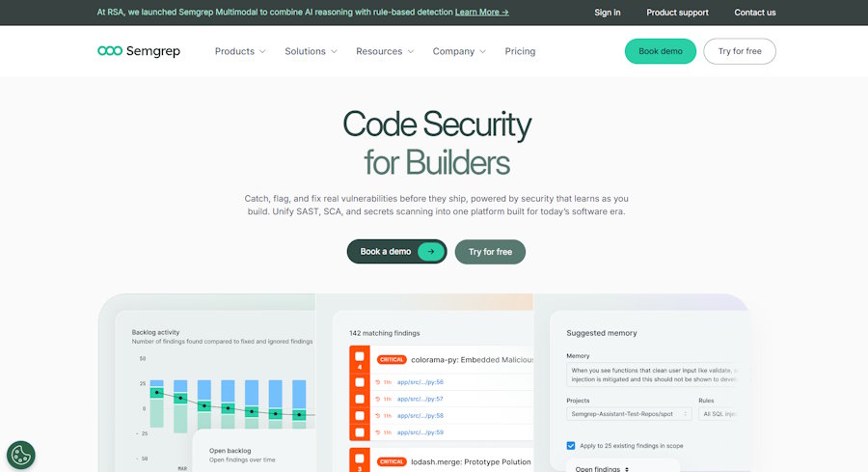Image resolution: width=868 pixels, height=472 pixels.
Task: Click the history icon beside app/src/../py:56
Action: [377, 382]
